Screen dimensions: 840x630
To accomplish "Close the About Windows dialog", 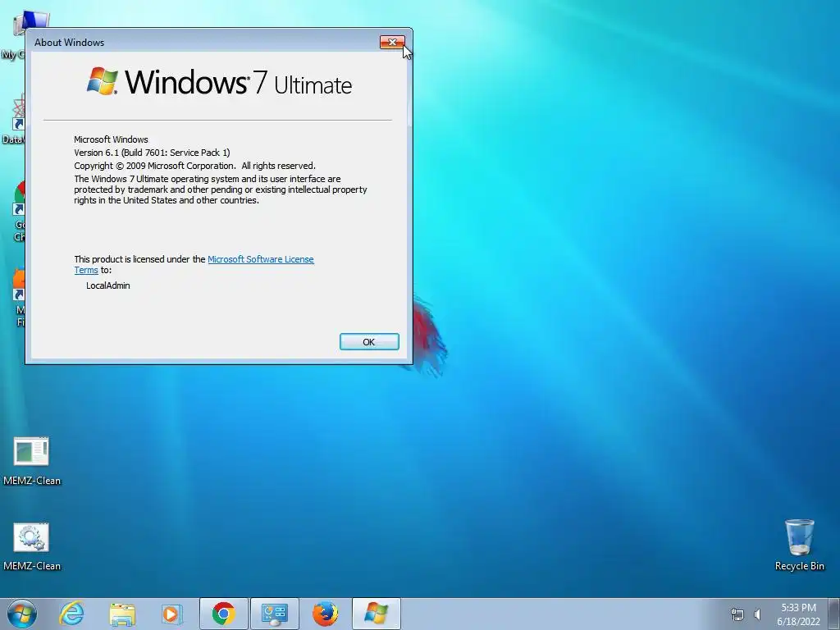I will click(392, 43).
